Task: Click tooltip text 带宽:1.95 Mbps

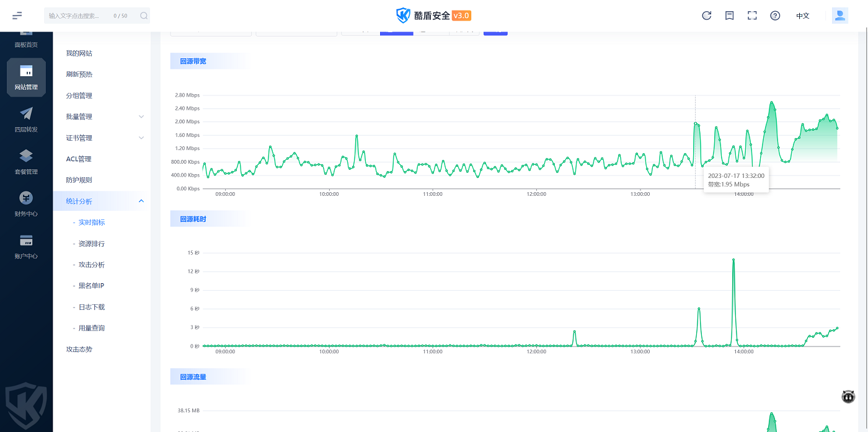Action: click(728, 184)
